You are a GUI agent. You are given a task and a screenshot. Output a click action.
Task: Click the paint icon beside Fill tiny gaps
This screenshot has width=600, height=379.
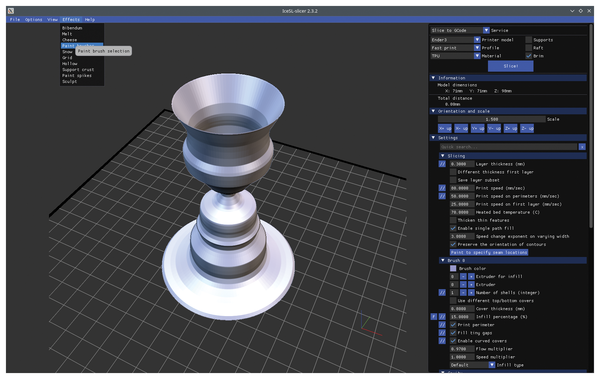click(442, 333)
